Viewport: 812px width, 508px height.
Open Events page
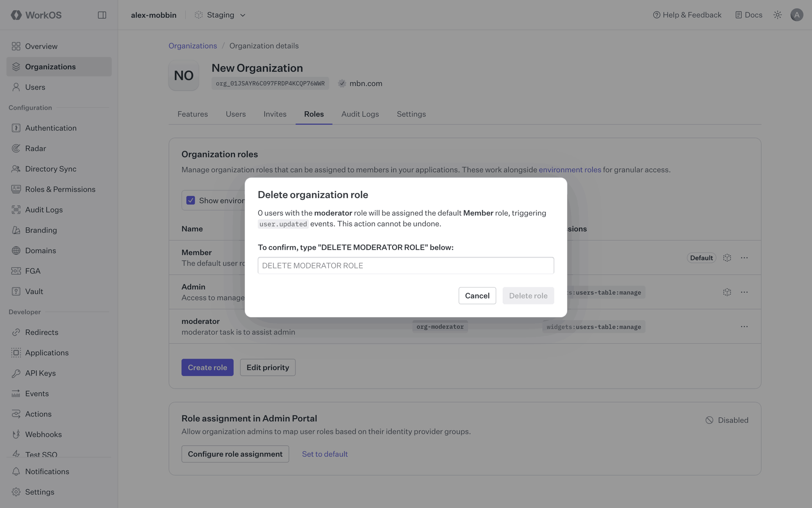tap(59, 393)
